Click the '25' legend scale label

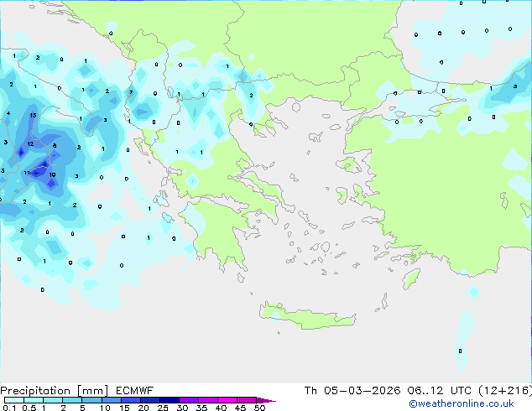point(163,408)
